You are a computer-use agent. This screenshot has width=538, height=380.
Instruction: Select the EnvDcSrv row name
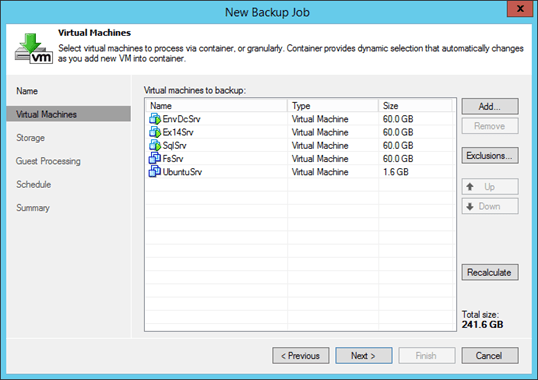(182, 119)
